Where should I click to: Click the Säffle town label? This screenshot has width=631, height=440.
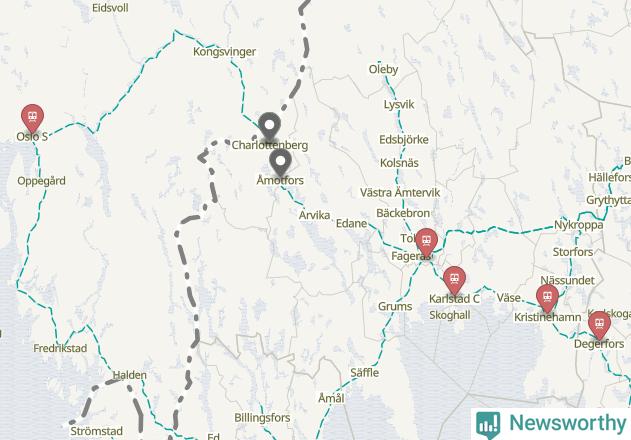click(x=365, y=373)
